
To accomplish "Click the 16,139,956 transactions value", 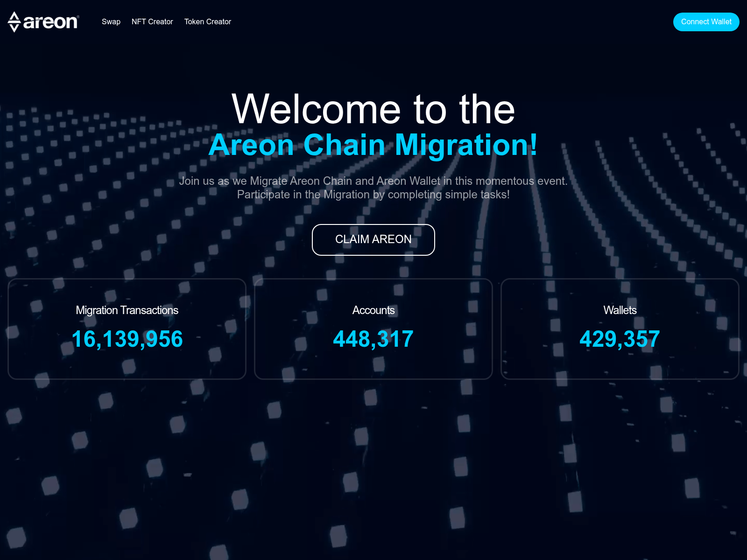I will point(127,339).
